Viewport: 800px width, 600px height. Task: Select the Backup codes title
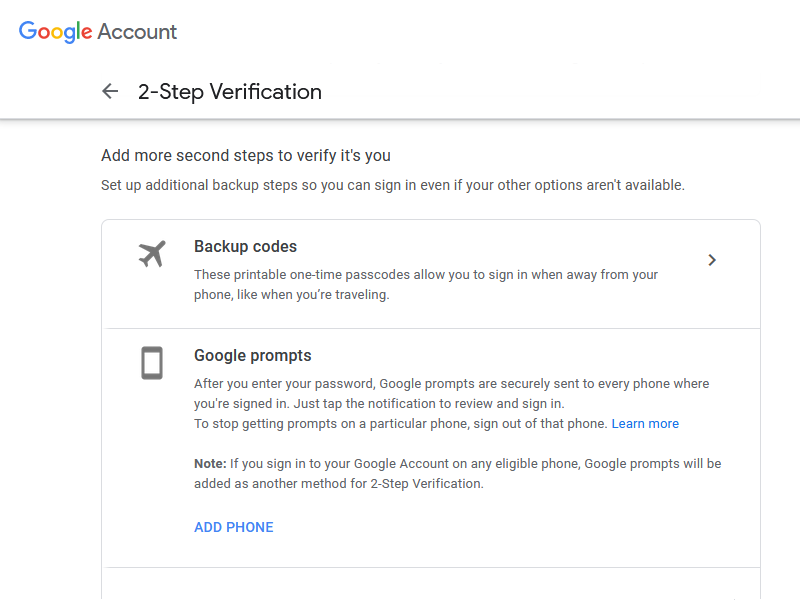(245, 247)
